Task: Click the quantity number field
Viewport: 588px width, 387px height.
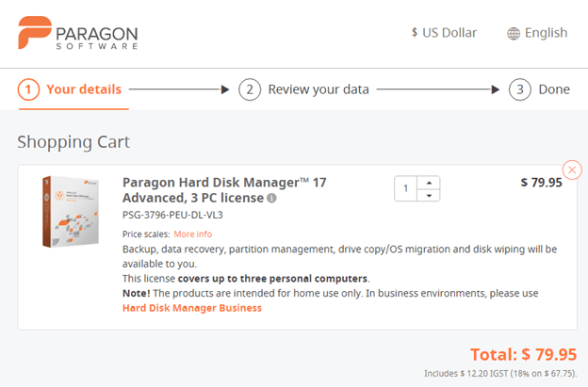Action: click(406, 189)
